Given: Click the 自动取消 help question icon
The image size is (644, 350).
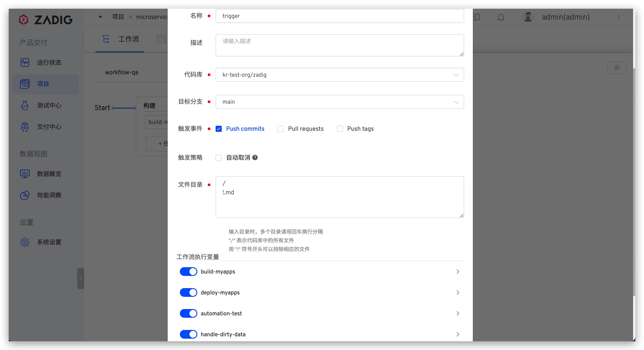Looking at the screenshot, I should 255,158.
